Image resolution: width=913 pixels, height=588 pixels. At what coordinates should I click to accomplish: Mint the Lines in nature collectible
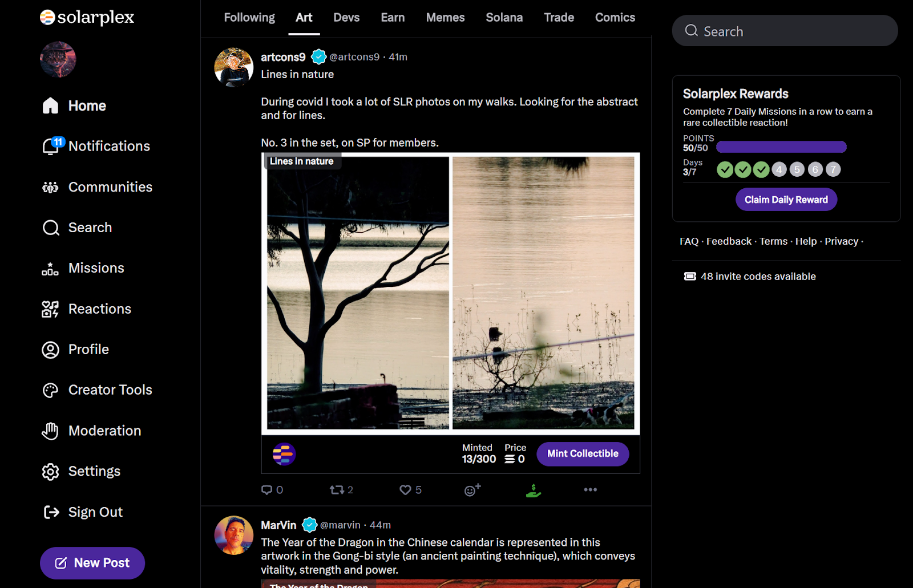[x=582, y=453]
